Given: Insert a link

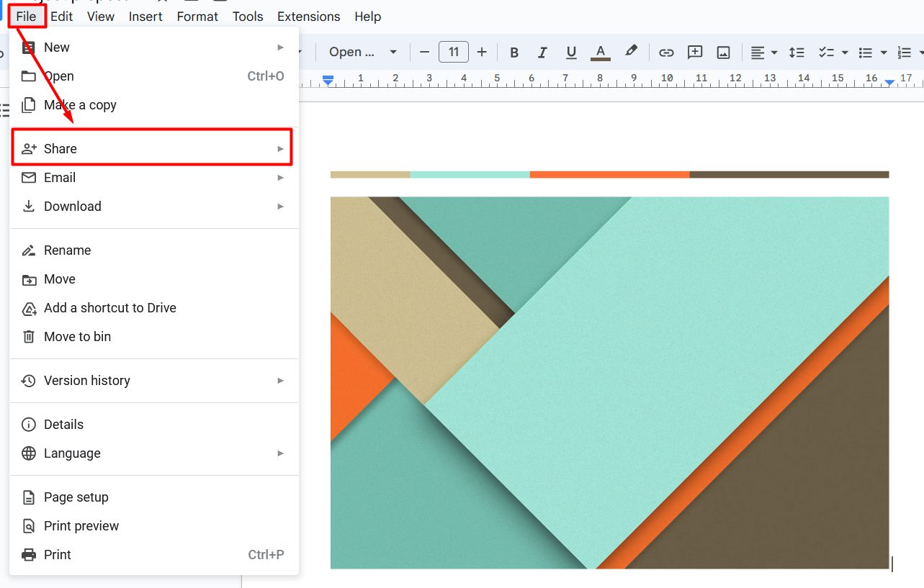Looking at the screenshot, I should coord(666,52).
